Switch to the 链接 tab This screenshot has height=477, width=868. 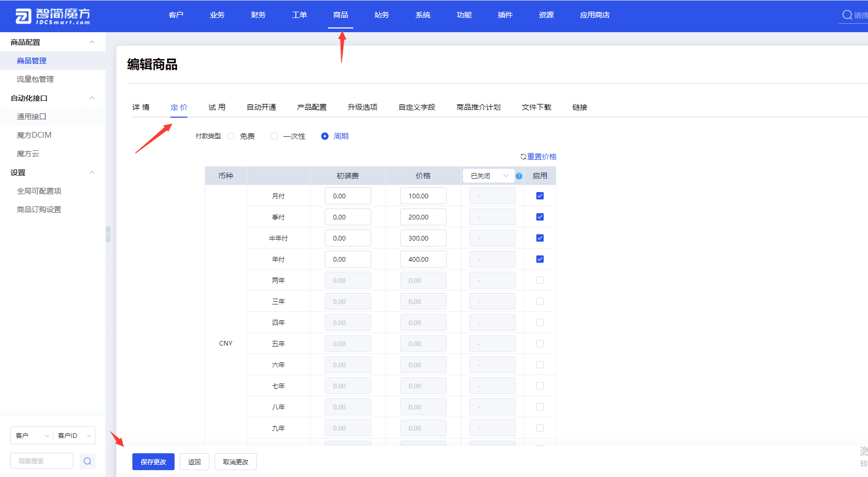click(x=580, y=107)
